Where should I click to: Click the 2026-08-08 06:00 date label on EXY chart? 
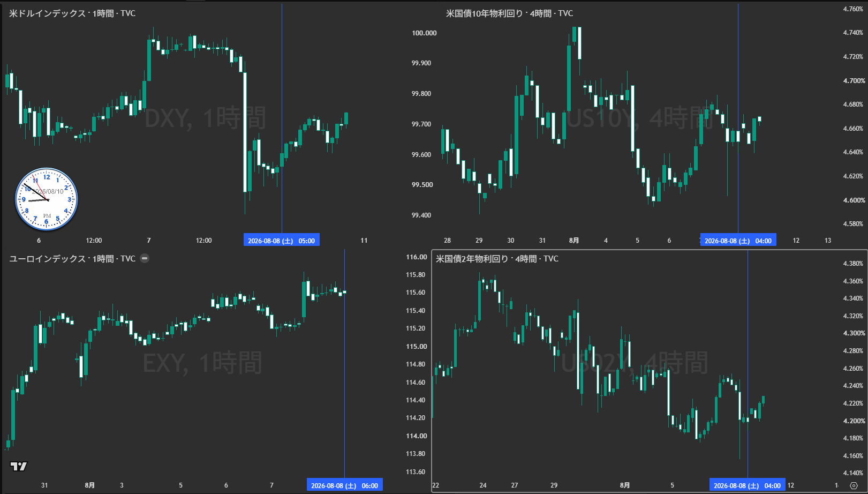pos(344,485)
